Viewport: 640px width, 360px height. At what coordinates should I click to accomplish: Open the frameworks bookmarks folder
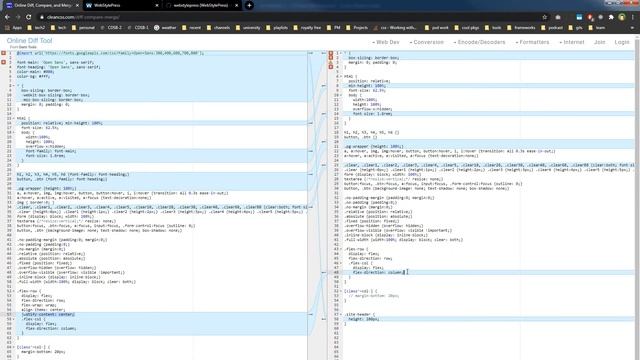coord(521,28)
